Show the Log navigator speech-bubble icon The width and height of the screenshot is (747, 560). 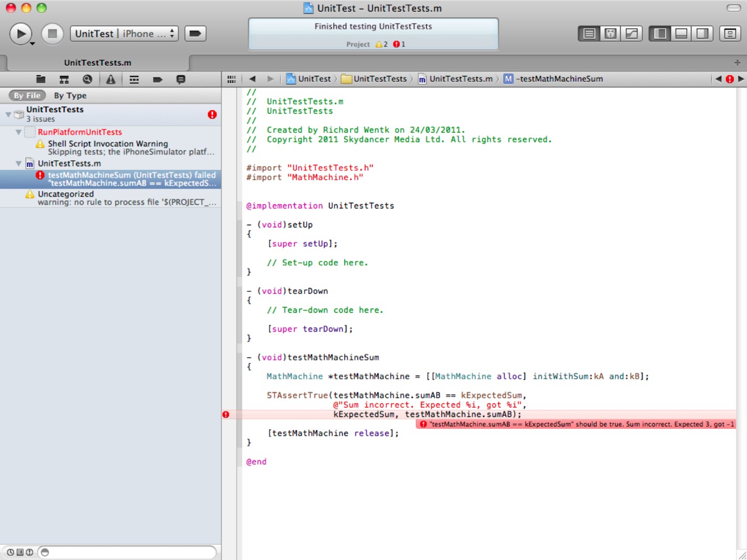pyautogui.click(x=181, y=79)
